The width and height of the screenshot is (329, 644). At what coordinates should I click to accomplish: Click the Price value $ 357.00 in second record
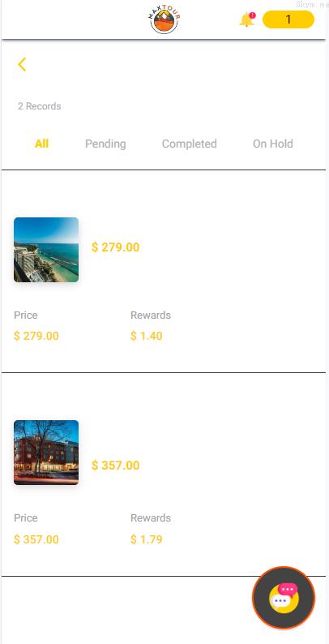pos(36,539)
